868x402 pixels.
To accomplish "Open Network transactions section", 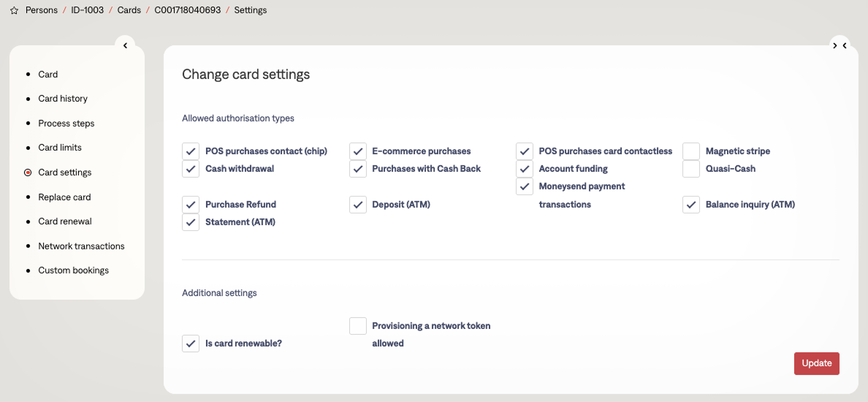I will (x=81, y=246).
